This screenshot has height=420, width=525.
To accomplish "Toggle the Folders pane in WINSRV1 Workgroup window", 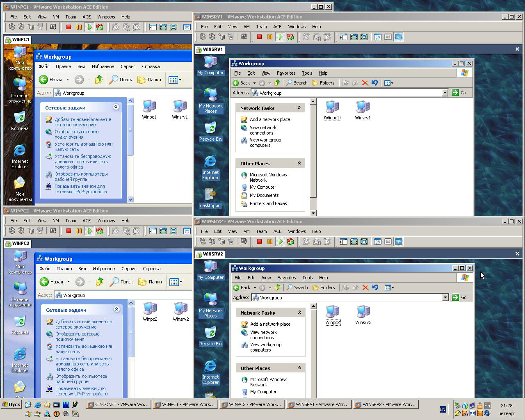I will pos(323,83).
